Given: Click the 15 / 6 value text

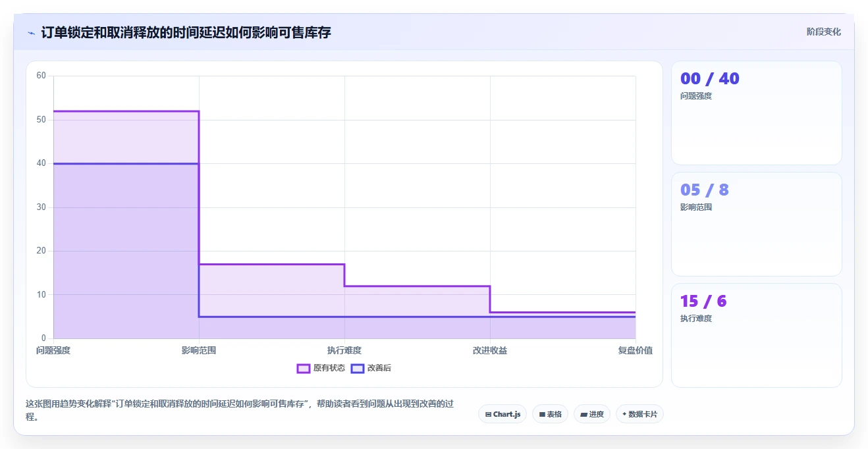Looking at the screenshot, I should (703, 301).
